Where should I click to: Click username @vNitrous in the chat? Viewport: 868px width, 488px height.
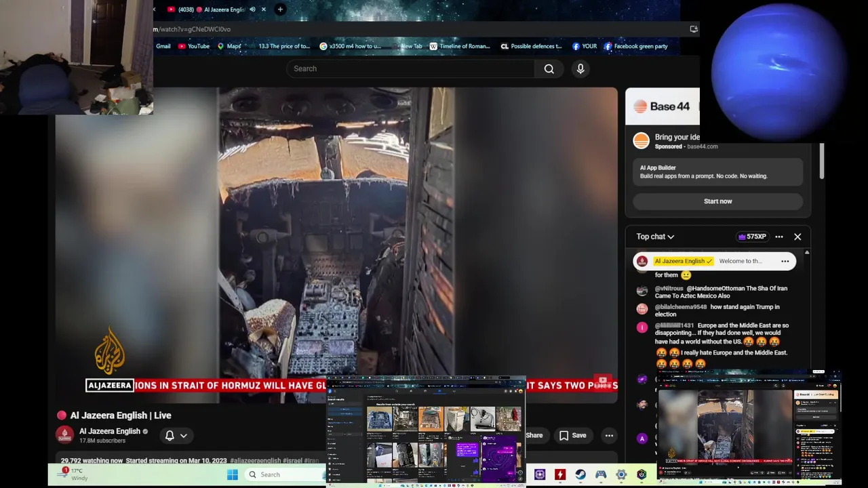click(x=669, y=289)
